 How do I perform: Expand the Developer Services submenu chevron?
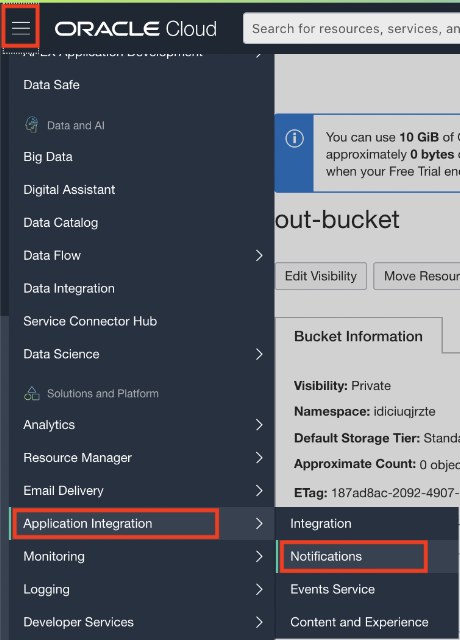(259, 622)
